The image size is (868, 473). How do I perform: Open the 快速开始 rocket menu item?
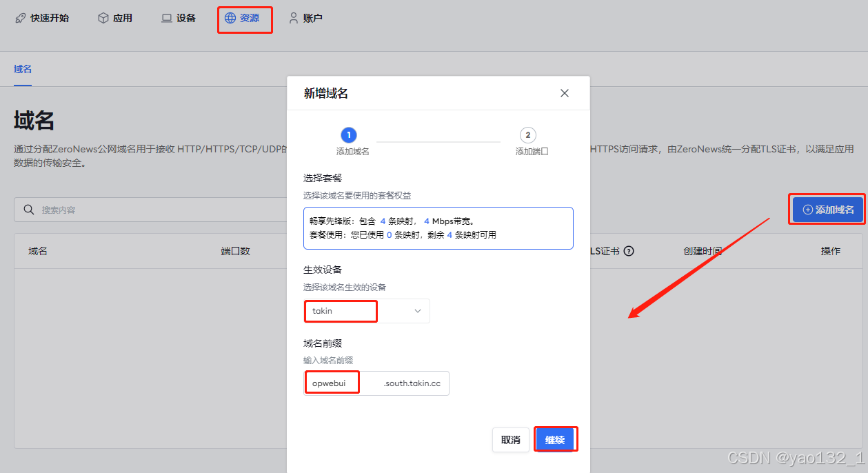pos(42,18)
